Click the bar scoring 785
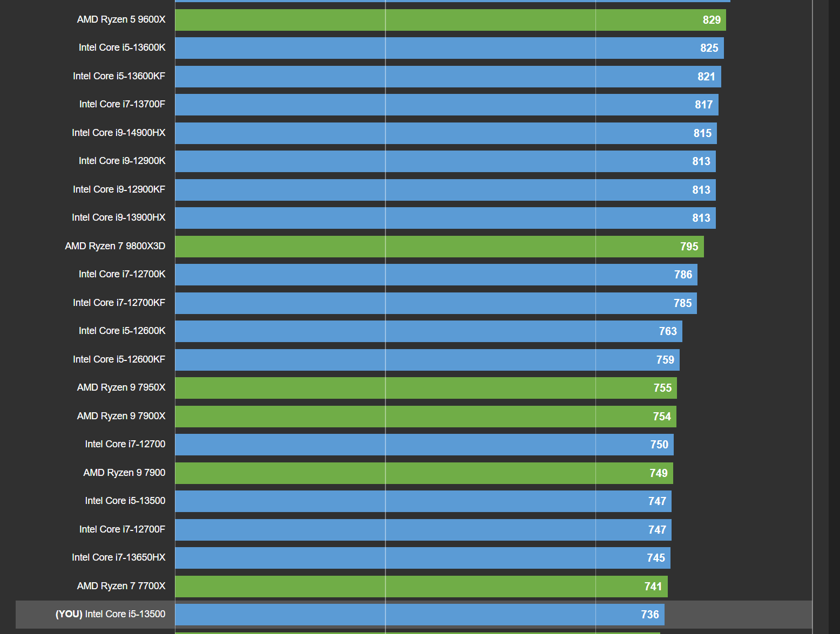Screen dimensions: 840x634 [436, 303]
